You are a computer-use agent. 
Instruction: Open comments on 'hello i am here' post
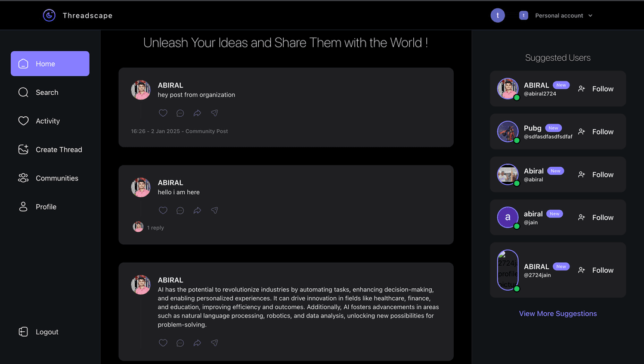click(x=180, y=210)
